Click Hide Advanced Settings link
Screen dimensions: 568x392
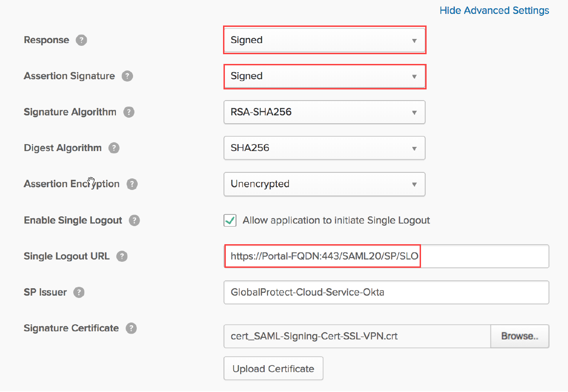(x=494, y=11)
